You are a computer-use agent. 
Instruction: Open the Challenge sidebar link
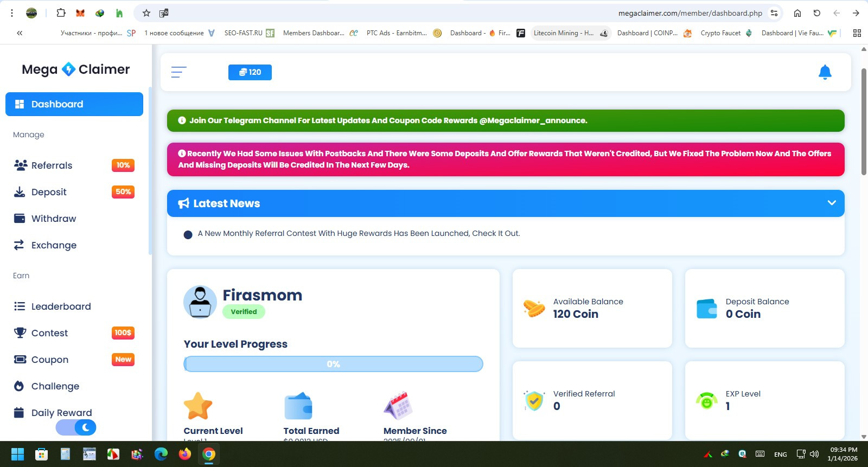[x=74, y=386]
